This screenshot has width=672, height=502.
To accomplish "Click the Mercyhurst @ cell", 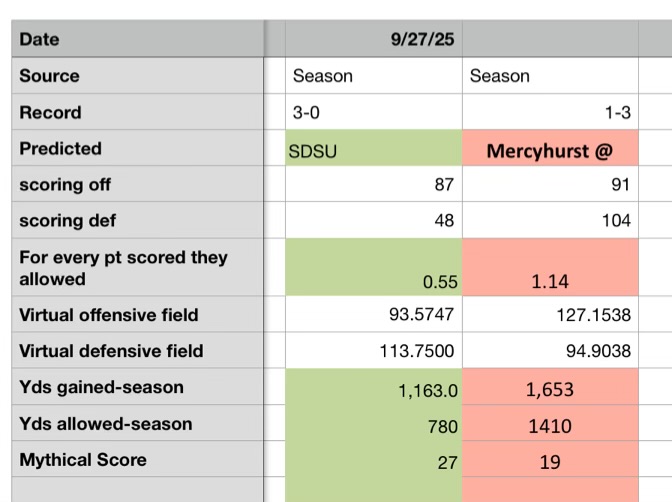I will pyautogui.click(x=551, y=151).
